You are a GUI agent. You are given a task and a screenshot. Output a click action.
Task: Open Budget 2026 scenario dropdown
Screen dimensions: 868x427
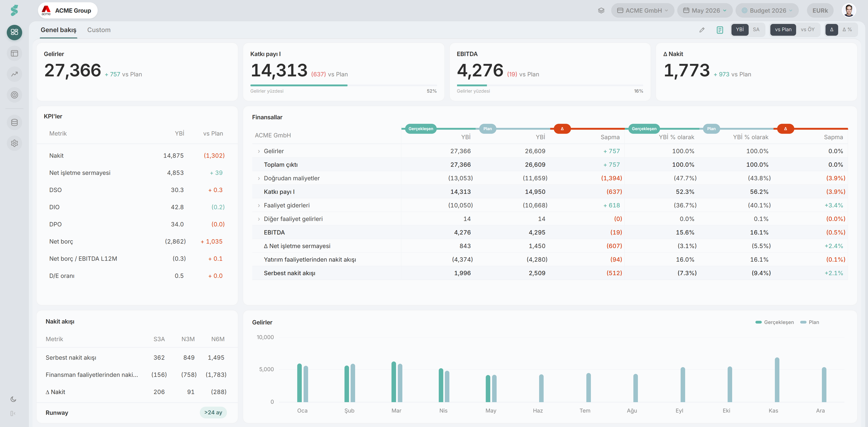pyautogui.click(x=767, y=11)
